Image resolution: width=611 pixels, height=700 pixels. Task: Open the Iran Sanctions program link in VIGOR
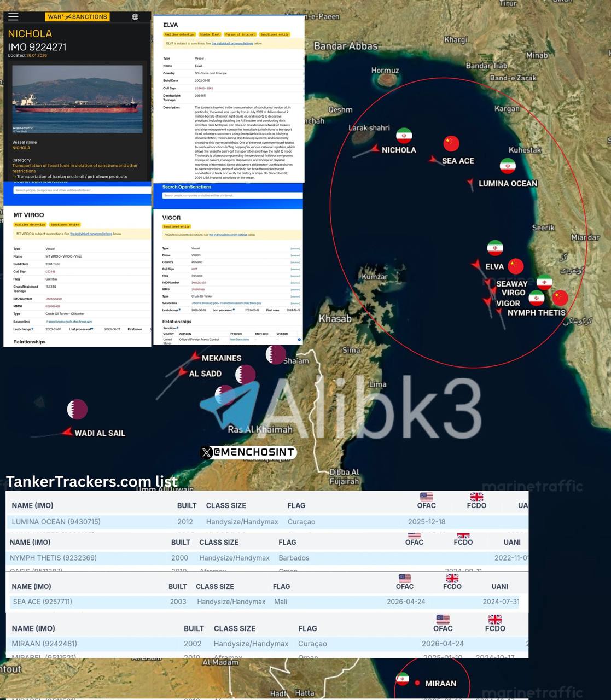[x=240, y=340]
